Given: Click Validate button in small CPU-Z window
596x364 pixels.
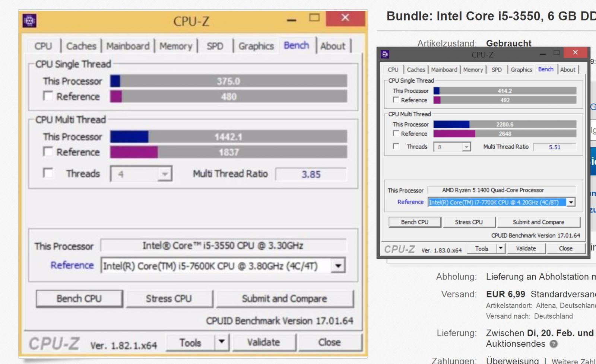Looking at the screenshot, I should click(x=526, y=248).
